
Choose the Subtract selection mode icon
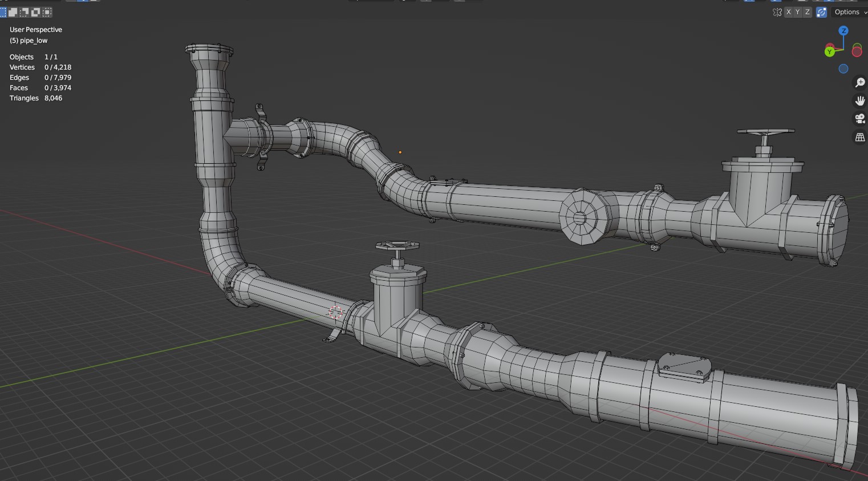point(25,12)
